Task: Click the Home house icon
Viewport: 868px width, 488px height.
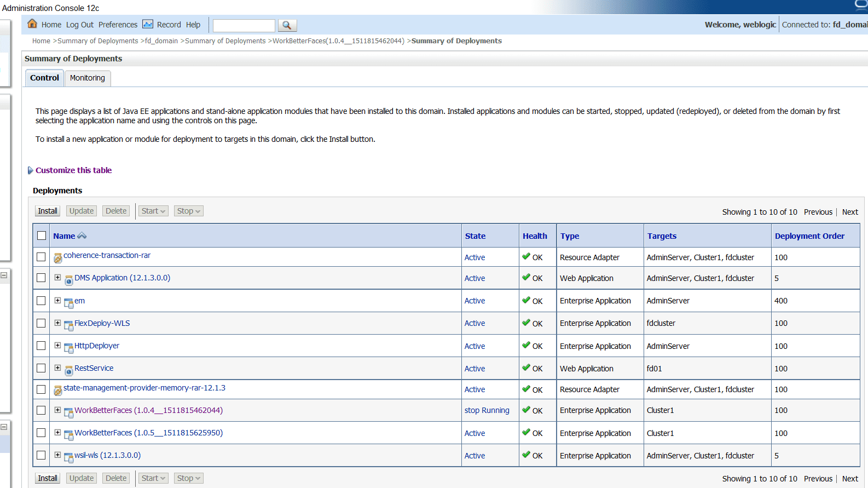Action: coord(32,24)
